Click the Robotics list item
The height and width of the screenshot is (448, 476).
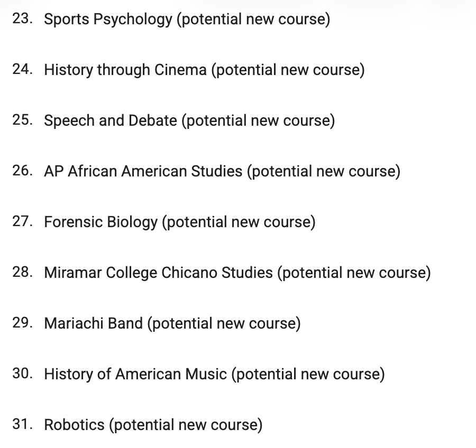pyautogui.click(x=75, y=425)
